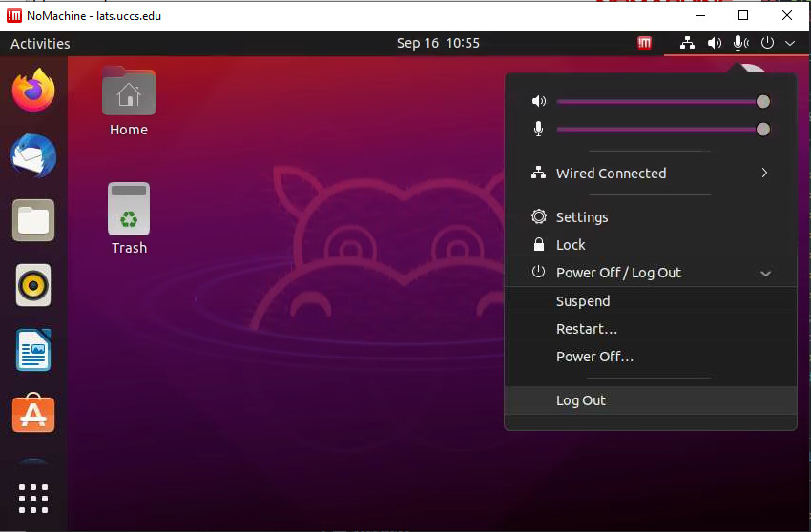Collapse system menu via top bar arrow
This screenshot has width=811, height=532.
pos(790,44)
